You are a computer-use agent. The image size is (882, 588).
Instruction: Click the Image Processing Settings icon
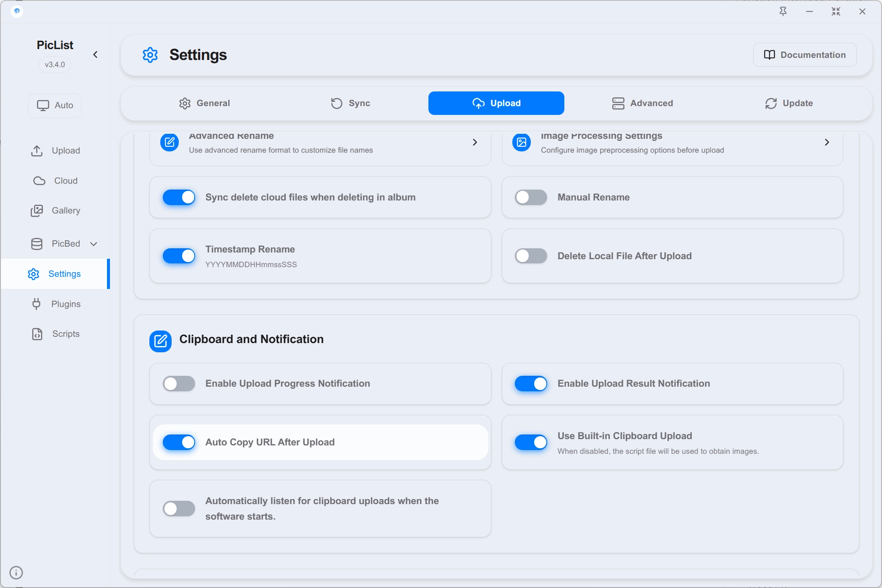pyautogui.click(x=522, y=143)
